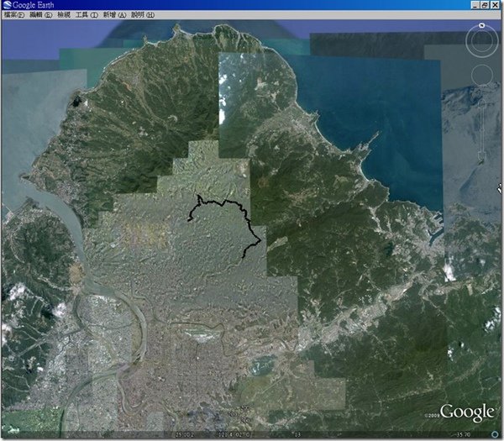Click the black track path drawn on the map
Image resolution: width=504 pixels, height=441 pixels.
pyautogui.click(x=224, y=202)
